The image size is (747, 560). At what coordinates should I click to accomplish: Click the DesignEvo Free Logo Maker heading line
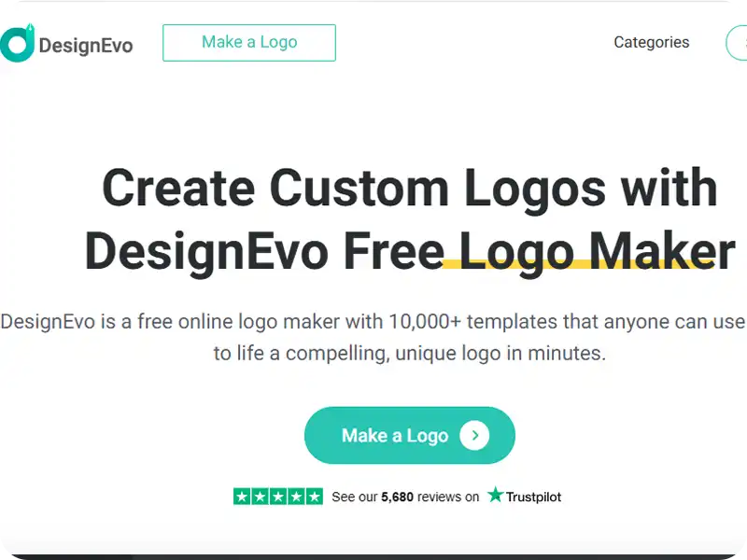[410, 251]
